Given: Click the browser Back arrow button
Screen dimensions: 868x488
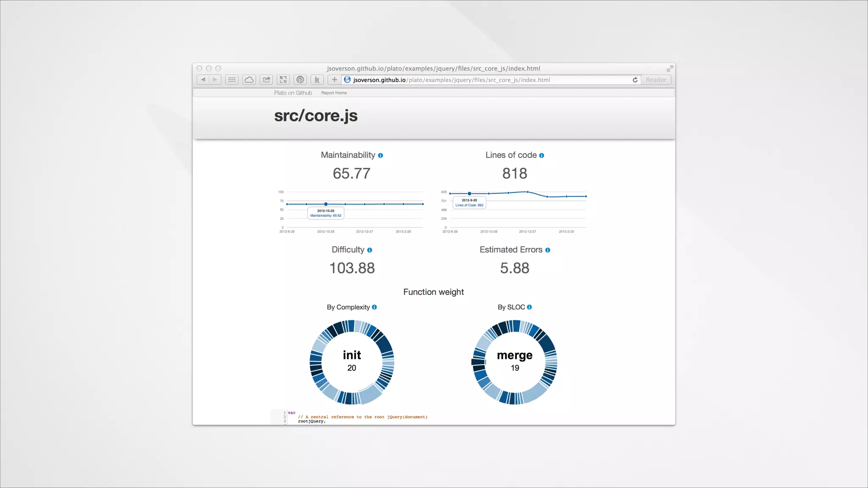Looking at the screenshot, I should tap(203, 80).
